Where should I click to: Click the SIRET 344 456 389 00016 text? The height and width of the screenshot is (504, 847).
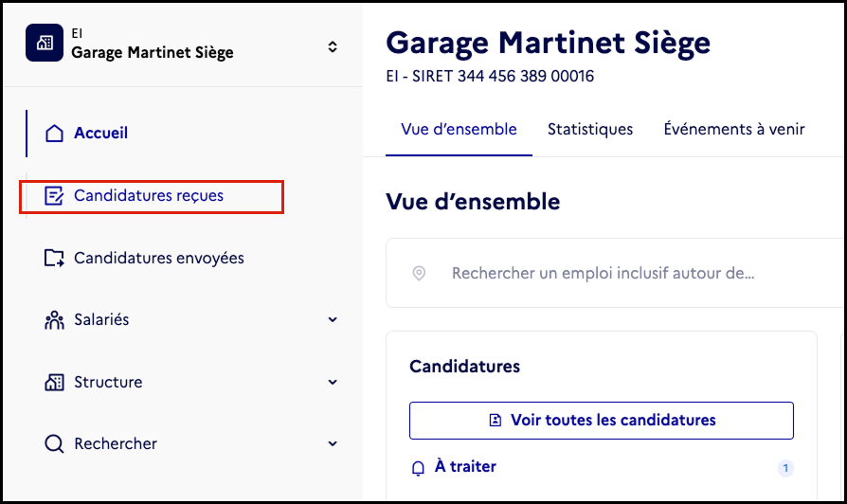point(503,76)
